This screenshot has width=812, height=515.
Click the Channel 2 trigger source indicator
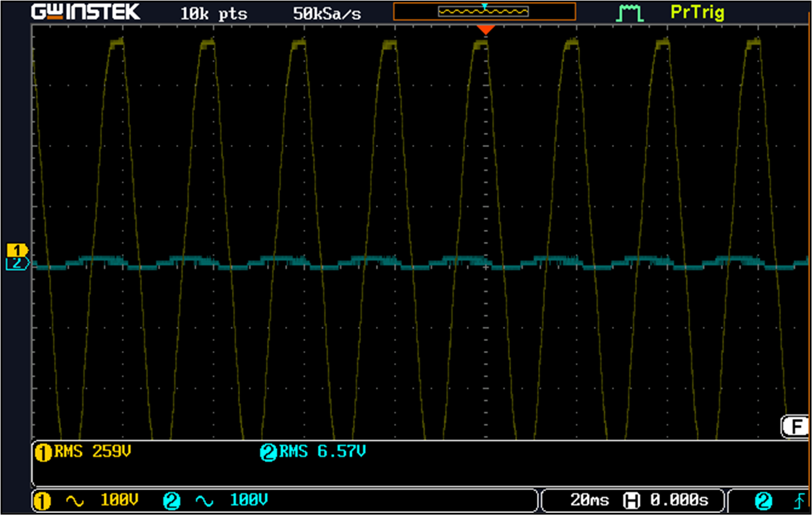click(x=763, y=500)
